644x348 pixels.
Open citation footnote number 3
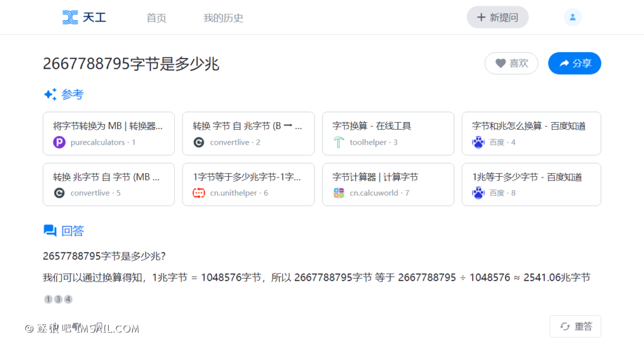pos(58,300)
